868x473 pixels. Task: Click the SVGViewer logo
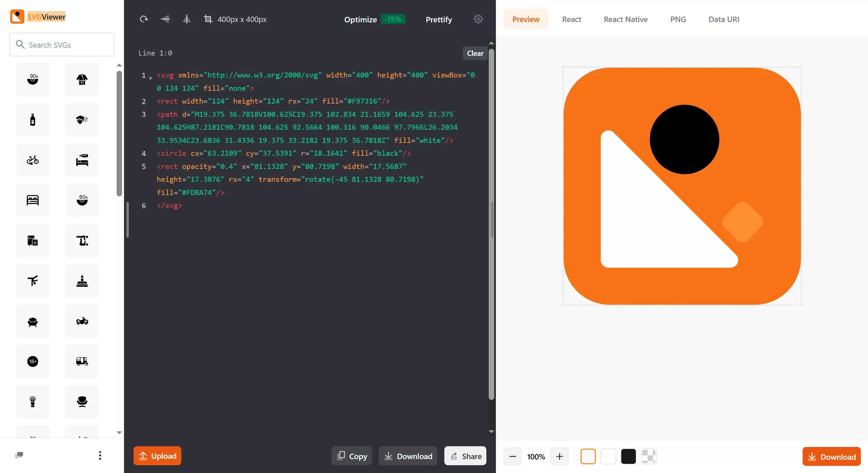[38, 17]
